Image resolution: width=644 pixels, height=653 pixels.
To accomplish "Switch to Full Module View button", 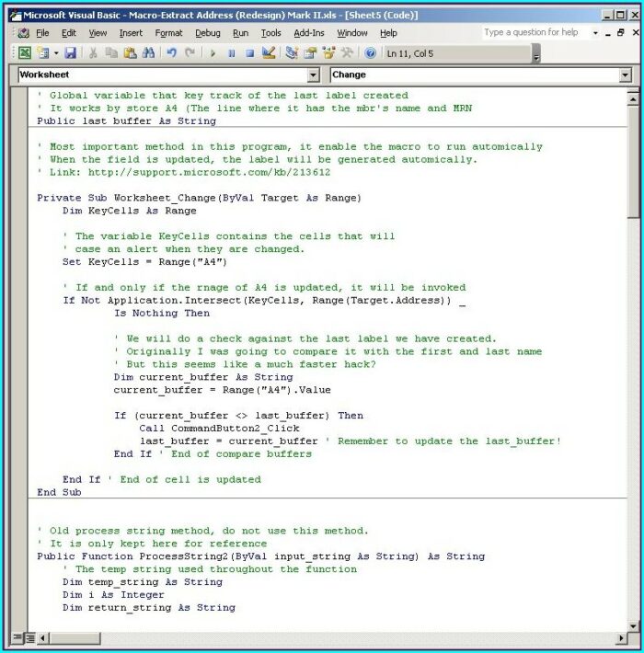I will [x=30, y=637].
